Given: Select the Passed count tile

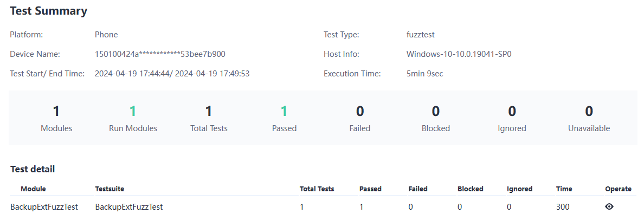Looking at the screenshot, I should coord(284,118).
